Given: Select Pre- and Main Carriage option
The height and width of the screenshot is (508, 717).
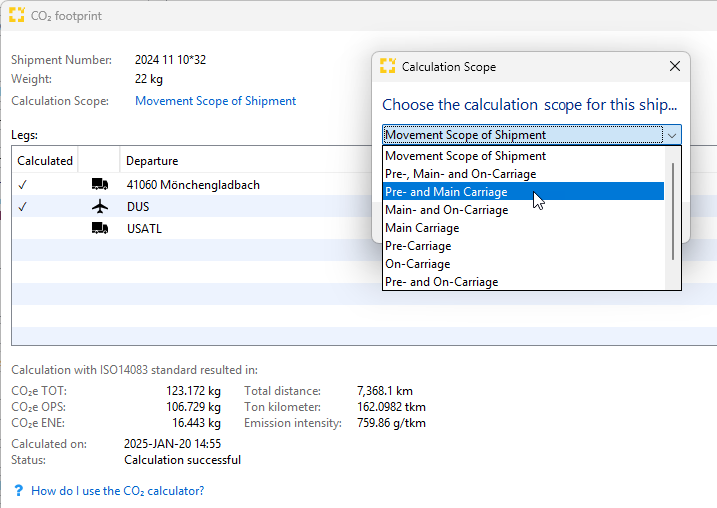Looking at the screenshot, I should pyautogui.click(x=446, y=192).
